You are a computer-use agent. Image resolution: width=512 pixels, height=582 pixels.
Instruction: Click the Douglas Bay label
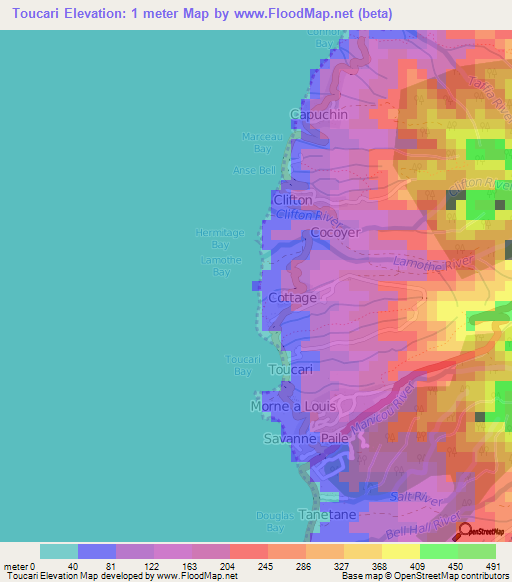[x=275, y=521]
